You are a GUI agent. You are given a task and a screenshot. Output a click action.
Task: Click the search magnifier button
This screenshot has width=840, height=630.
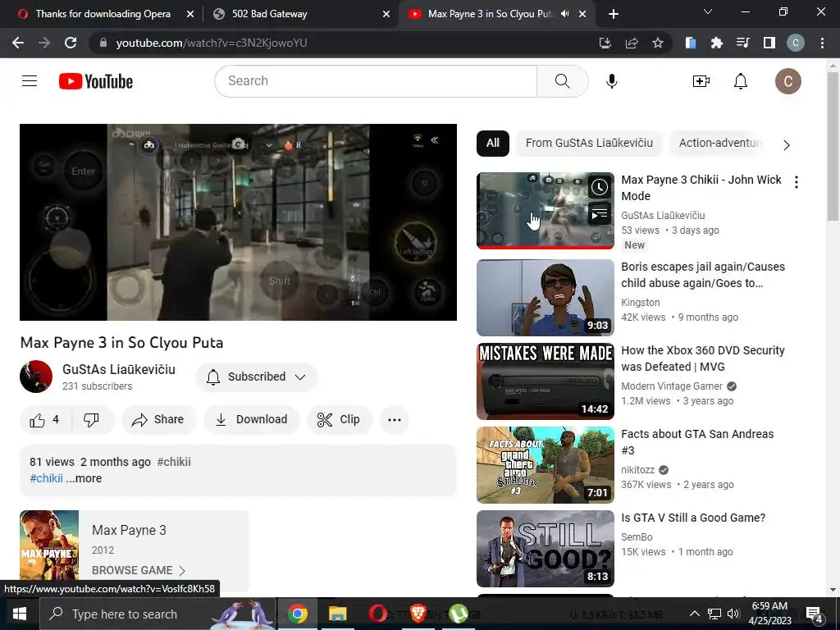pyautogui.click(x=562, y=81)
